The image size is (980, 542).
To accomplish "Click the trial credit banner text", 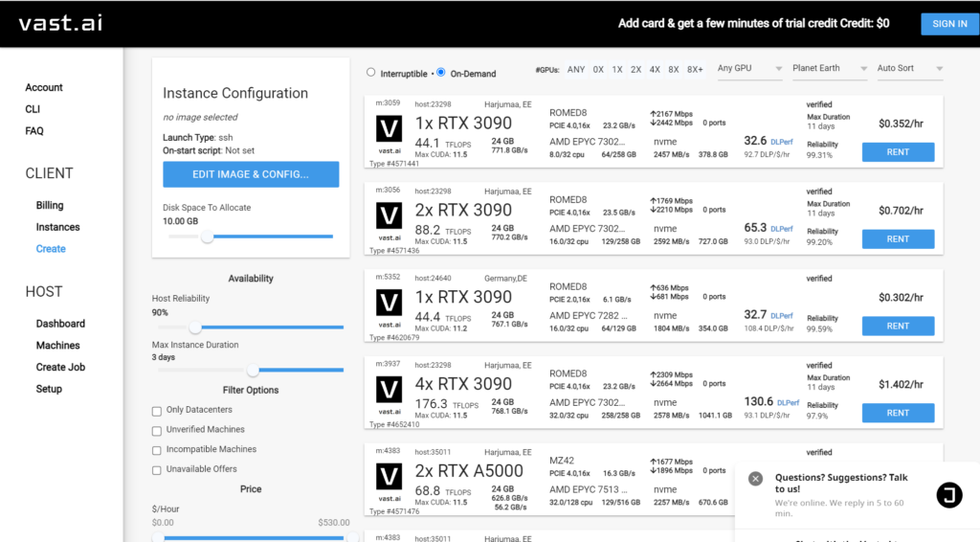I will pos(753,23).
